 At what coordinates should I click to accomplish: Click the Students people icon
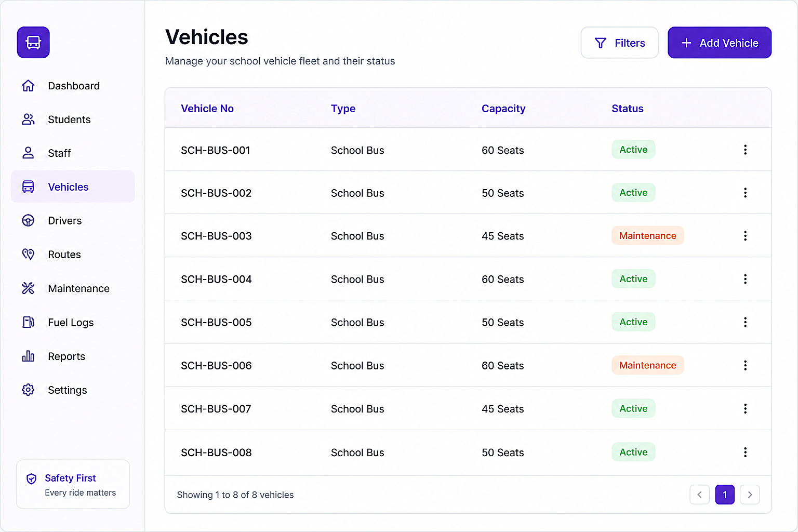click(x=28, y=119)
